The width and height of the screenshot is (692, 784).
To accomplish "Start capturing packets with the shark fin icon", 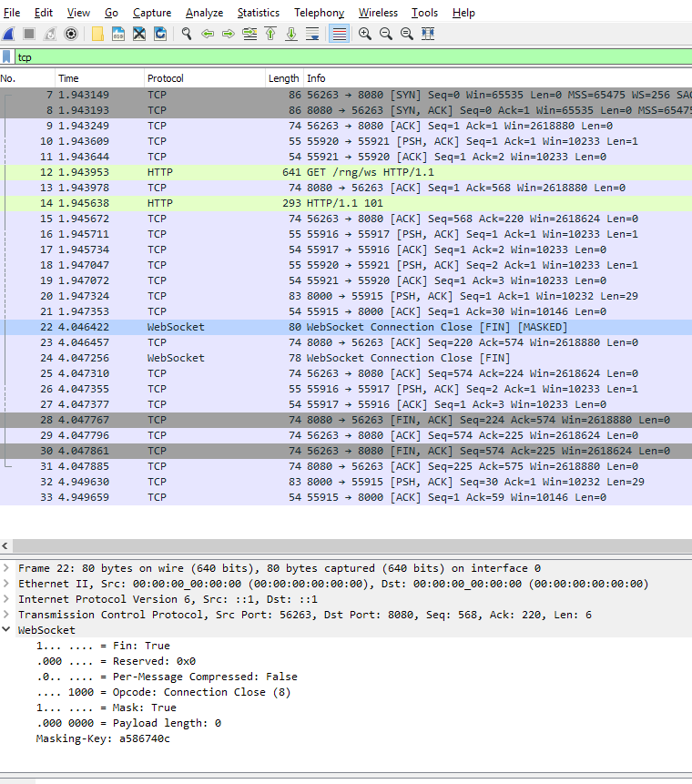I will 8,34.
